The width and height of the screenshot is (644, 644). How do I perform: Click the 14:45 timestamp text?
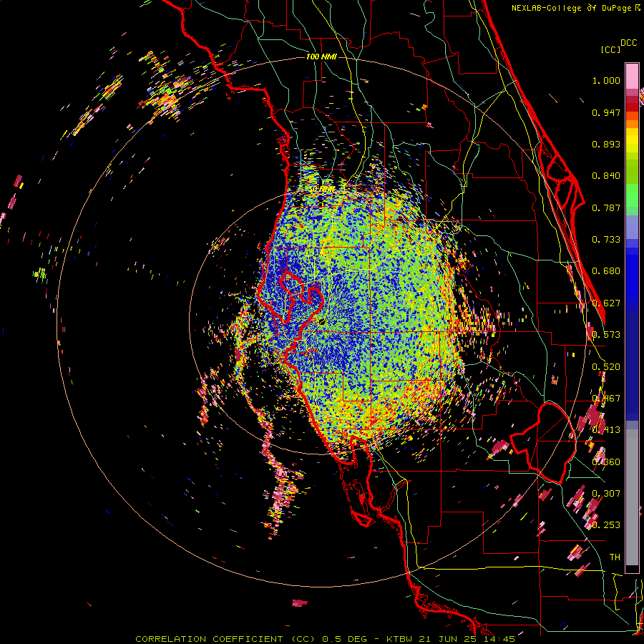(x=499, y=639)
